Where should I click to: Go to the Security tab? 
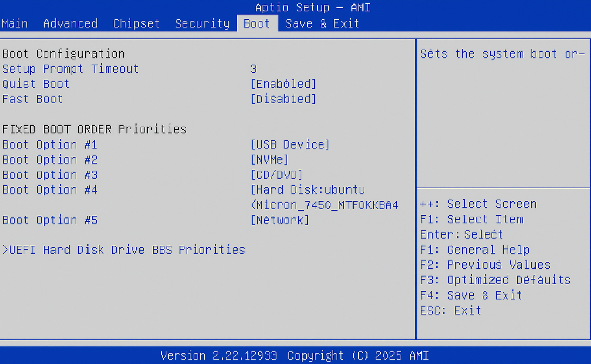[202, 24]
